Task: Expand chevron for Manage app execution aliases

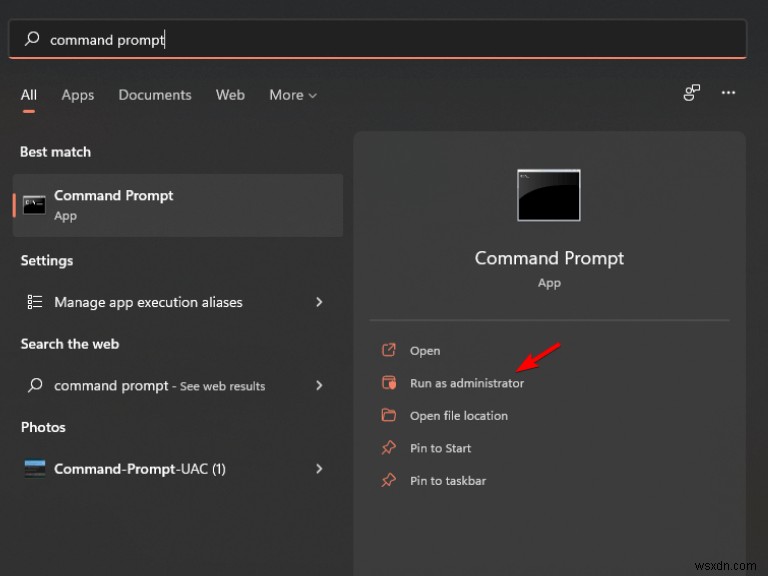Action: [319, 302]
